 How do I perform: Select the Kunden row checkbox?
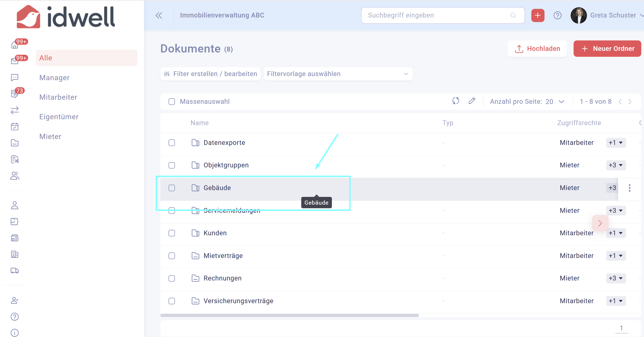172,233
